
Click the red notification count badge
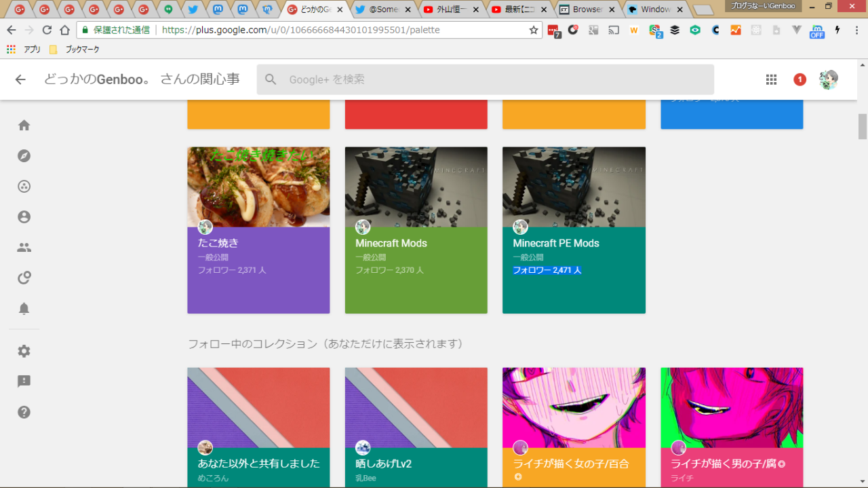tap(800, 79)
